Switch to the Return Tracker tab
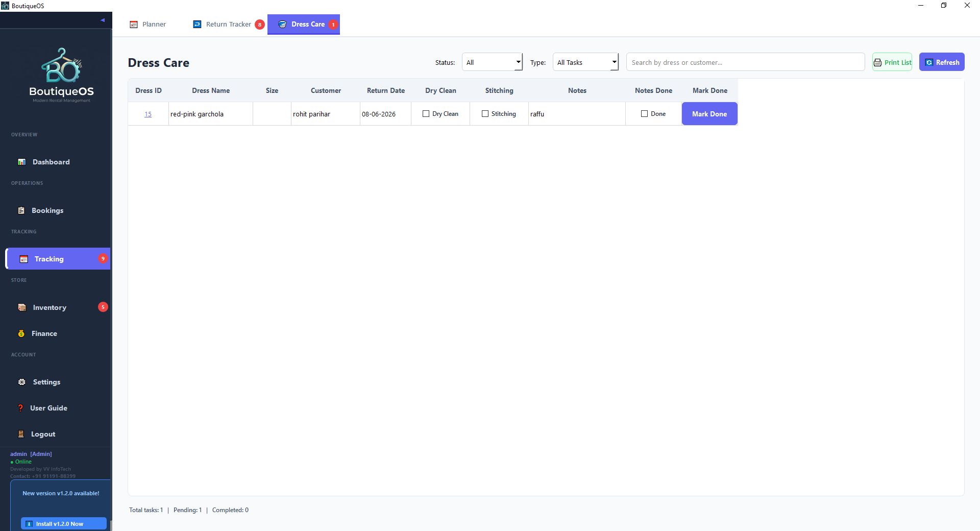 pos(228,25)
